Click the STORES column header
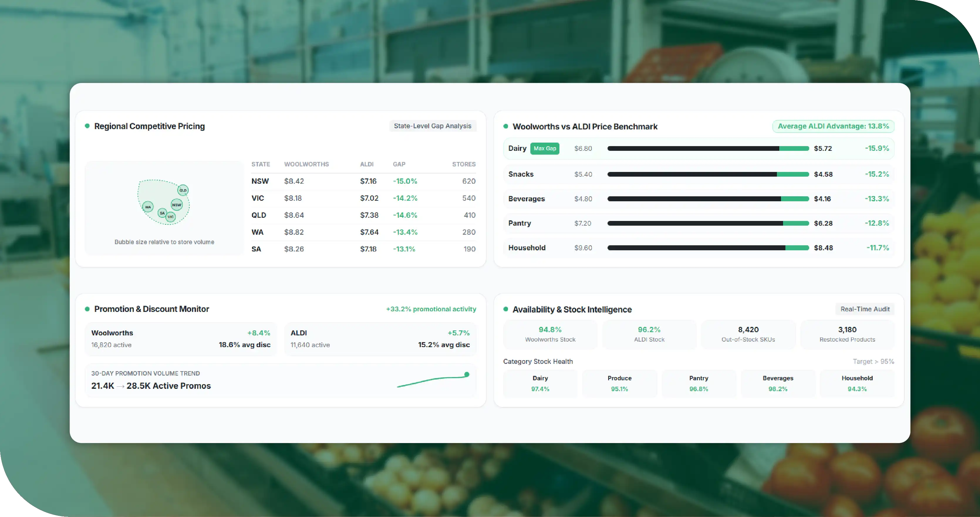980x517 pixels. (x=464, y=164)
